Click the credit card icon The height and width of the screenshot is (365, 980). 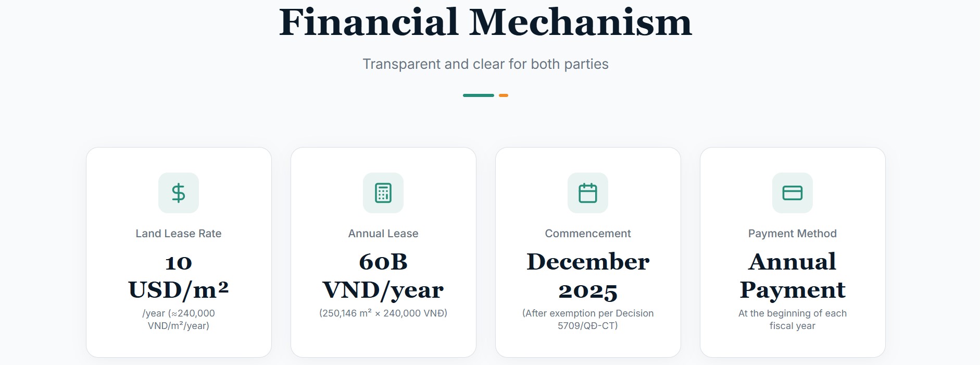tap(793, 193)
